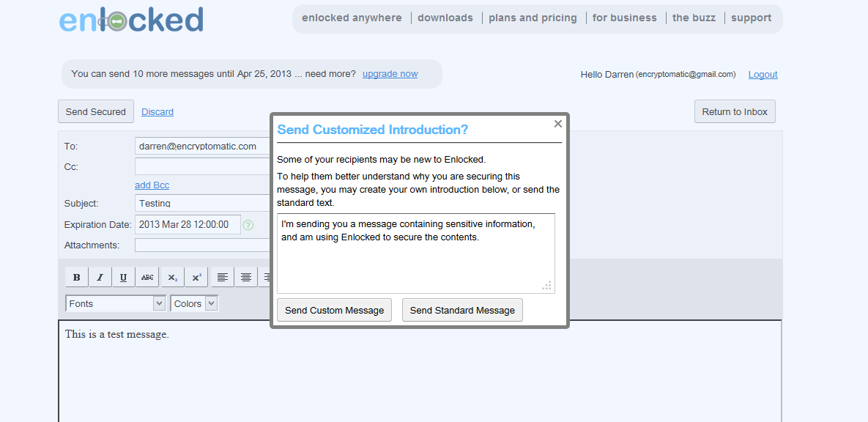Image resolution: width=868 pixels, height=422 pixels.
Task: Send the standard introduction message
Action: tap(462, 310)
